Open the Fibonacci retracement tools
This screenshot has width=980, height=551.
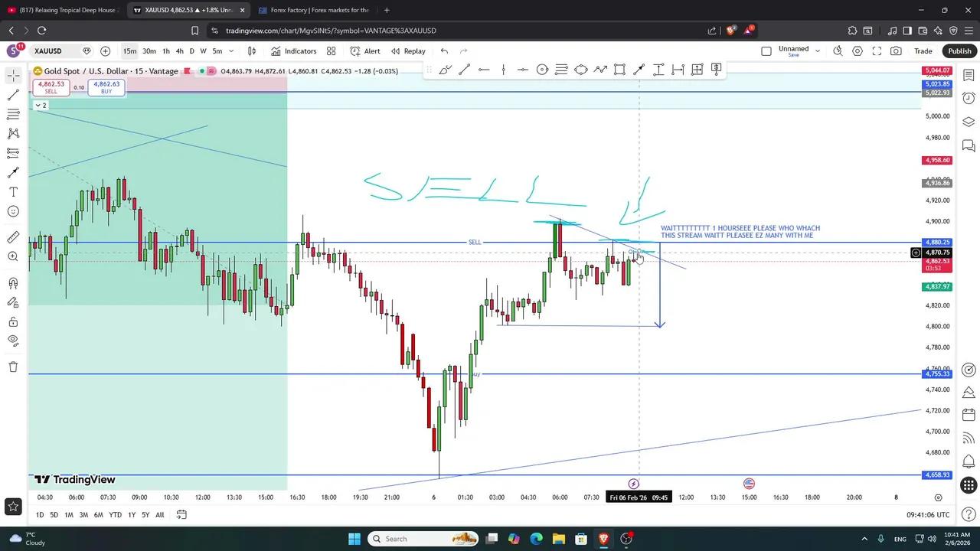coord(13,114)
